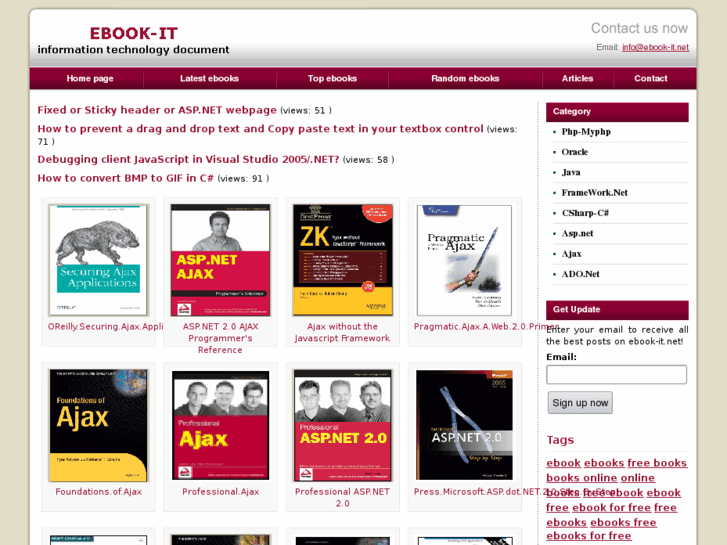Click the Securing Ajax Applications book cover
The width and height of the screenshot is (727, 545).
click(98, 260)
